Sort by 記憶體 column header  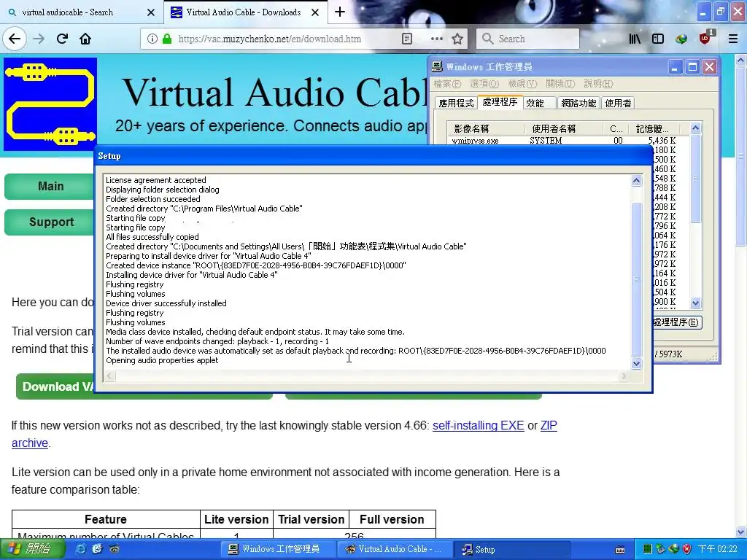(x=656, y=128)
